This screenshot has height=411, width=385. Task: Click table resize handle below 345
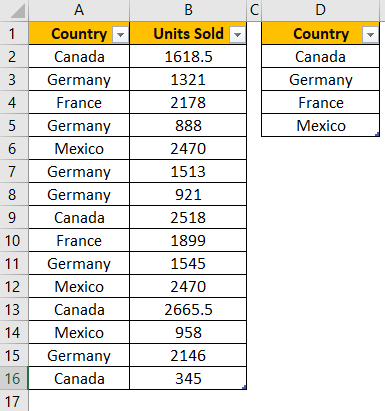pyautogui.click(x=244, y=387)
